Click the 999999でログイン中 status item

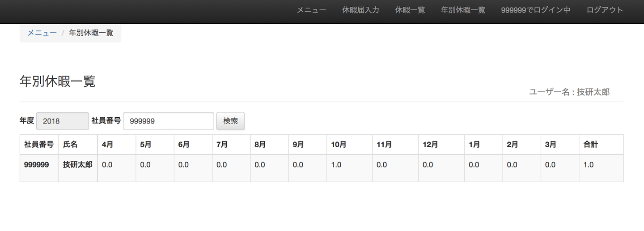pyautogui.click(x=536, y=10)
